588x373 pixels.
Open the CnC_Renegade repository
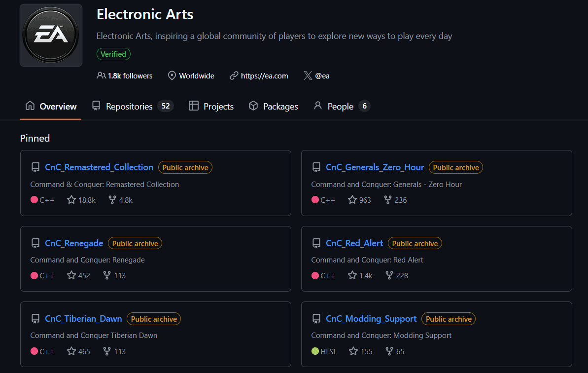74,243
